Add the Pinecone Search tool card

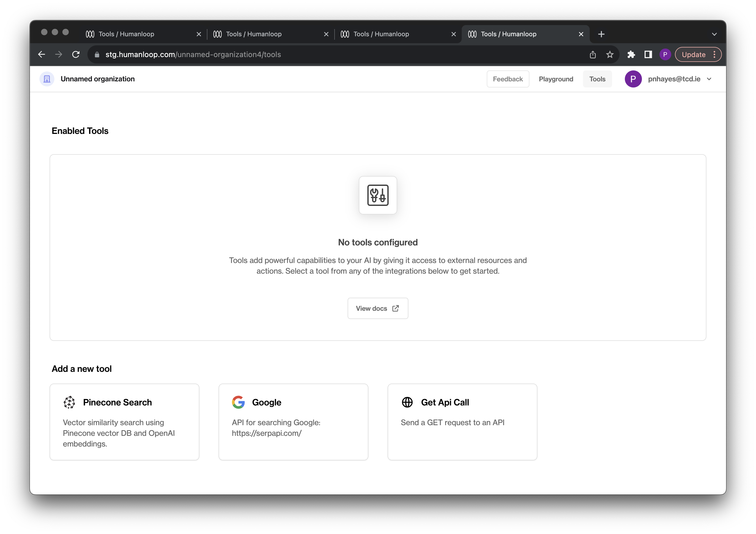pos(124,422)
